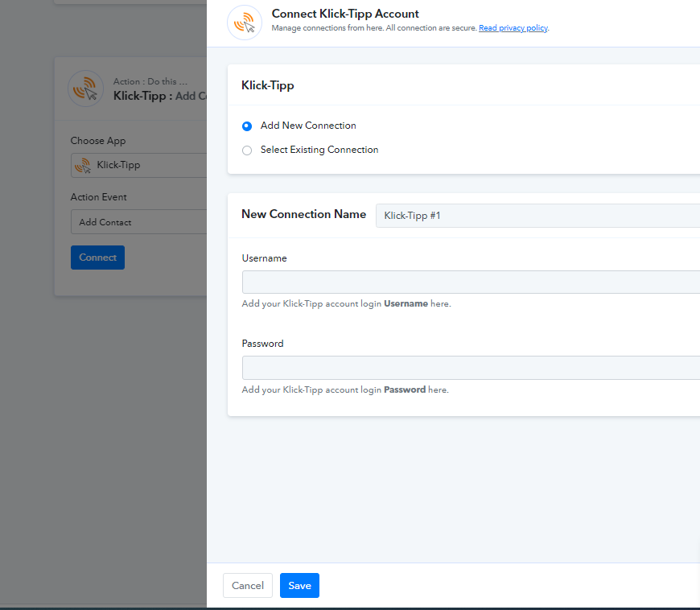This screenshot has width=700, height=610.
Task: Open the Read privacy policy link
Action: click(x=513, y=27)
